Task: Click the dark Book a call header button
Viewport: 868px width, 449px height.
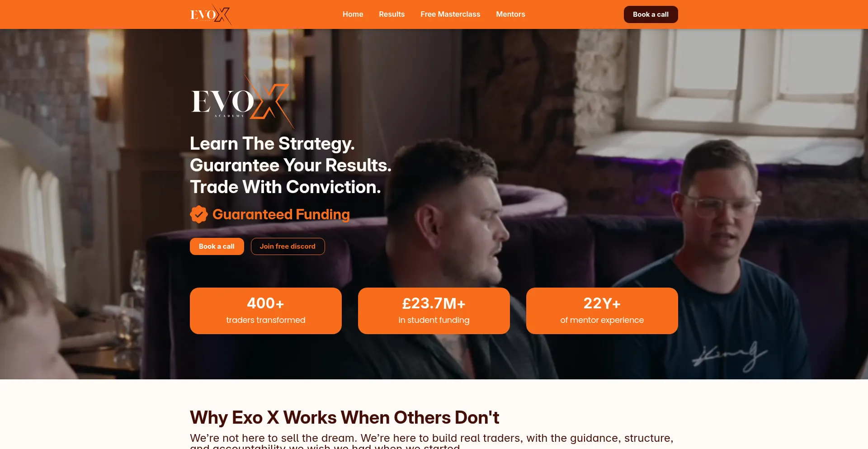Action: point(651,14)
